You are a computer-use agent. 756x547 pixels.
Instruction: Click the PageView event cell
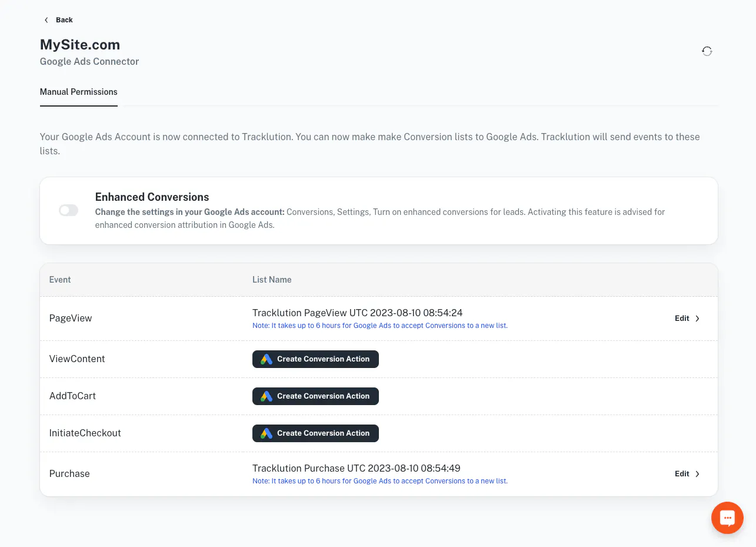[x=71, y=319]
